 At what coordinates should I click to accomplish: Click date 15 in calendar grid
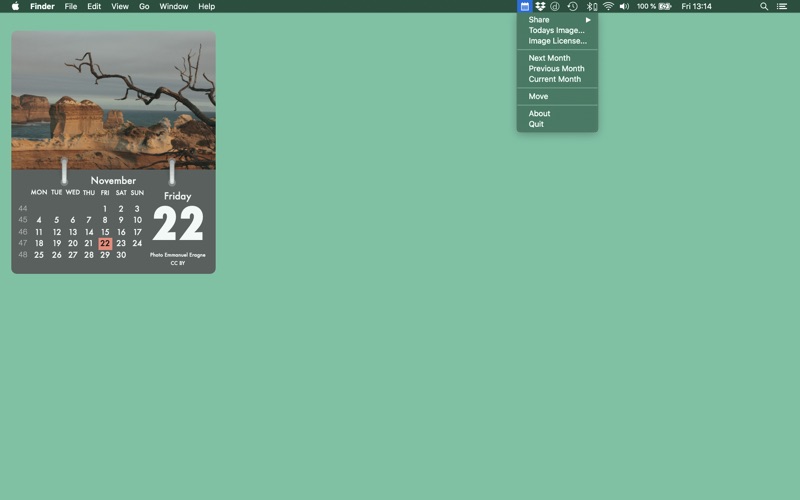pos(105,232)
